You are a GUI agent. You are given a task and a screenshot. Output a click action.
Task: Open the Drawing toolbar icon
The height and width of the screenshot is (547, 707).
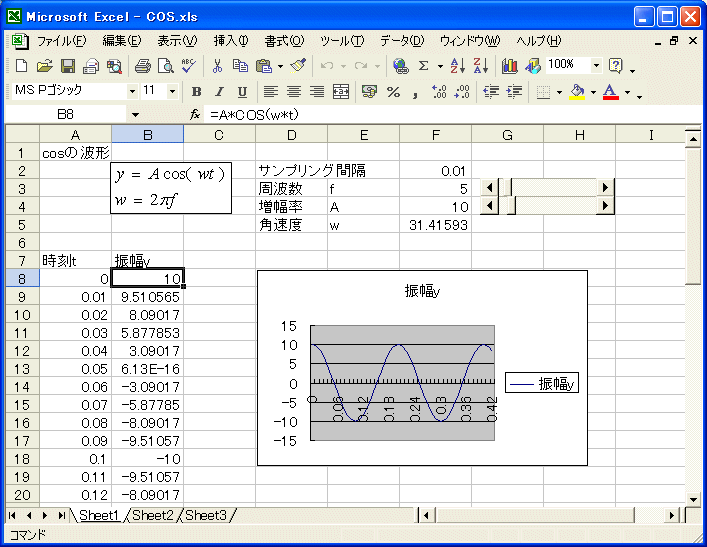pos(533,66)
